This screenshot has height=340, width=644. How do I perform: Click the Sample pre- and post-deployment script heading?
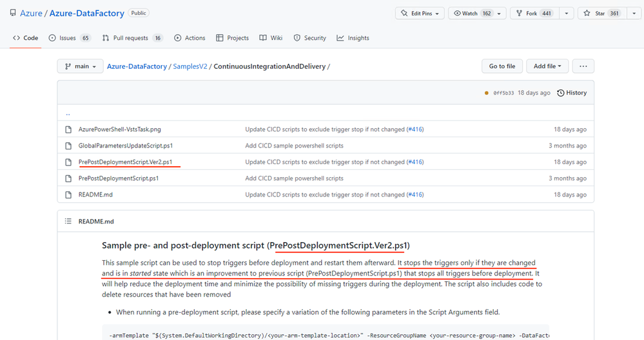click(256, 246)
